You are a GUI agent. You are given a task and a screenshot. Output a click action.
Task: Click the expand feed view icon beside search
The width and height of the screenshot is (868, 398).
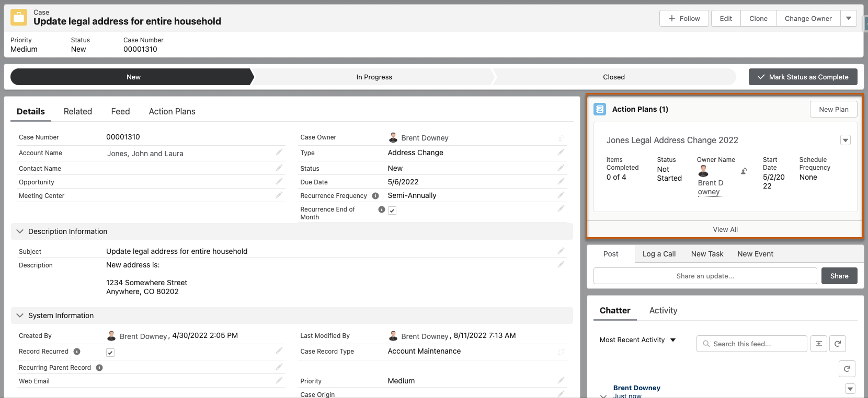coord(818,344)
